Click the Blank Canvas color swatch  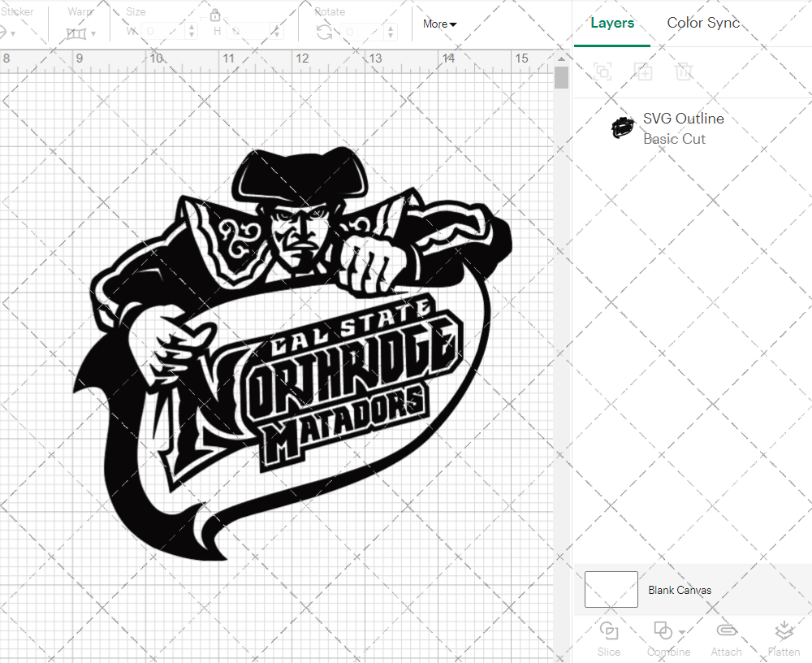click(611, 590)
